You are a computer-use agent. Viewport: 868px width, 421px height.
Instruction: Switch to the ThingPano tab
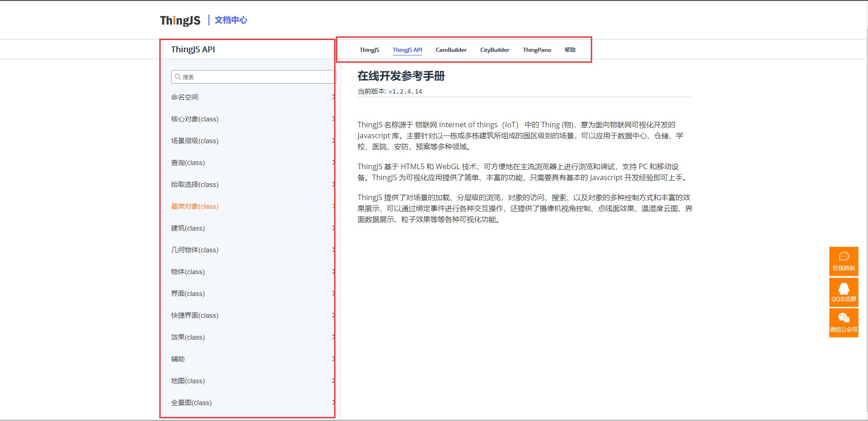[x=537, y=50]
